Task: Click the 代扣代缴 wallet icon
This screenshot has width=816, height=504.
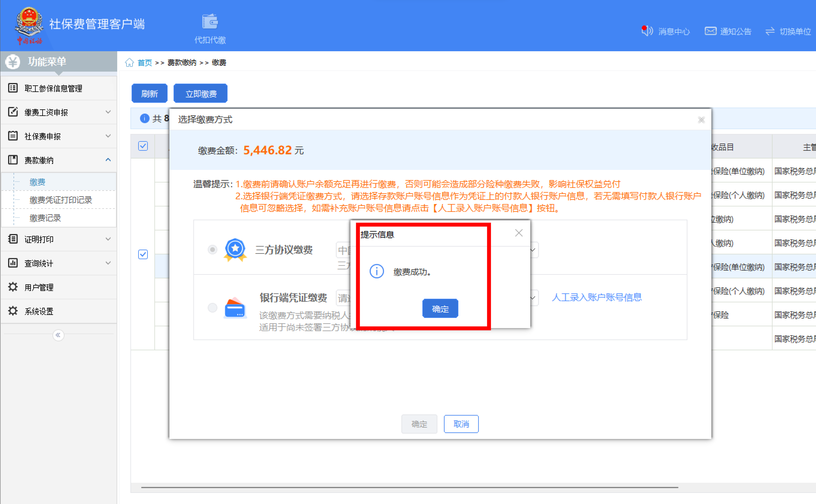Action: point(210,22)
